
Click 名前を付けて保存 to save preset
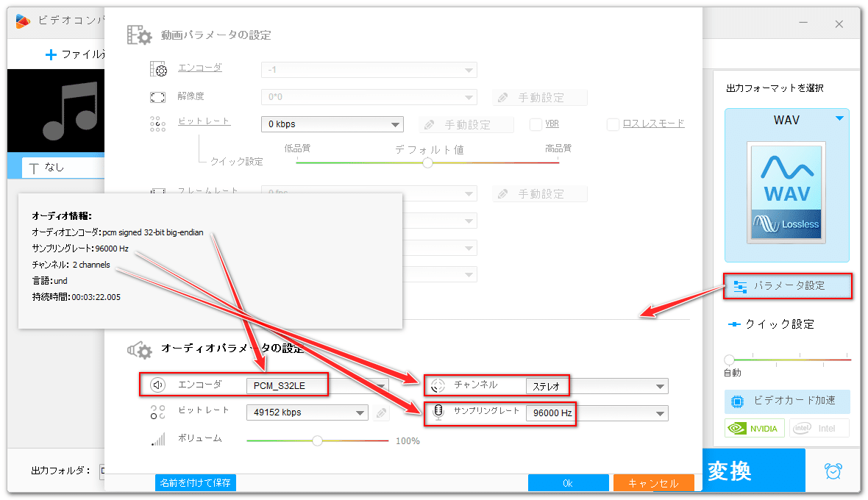pyautogui.click(x=195, y=483)
